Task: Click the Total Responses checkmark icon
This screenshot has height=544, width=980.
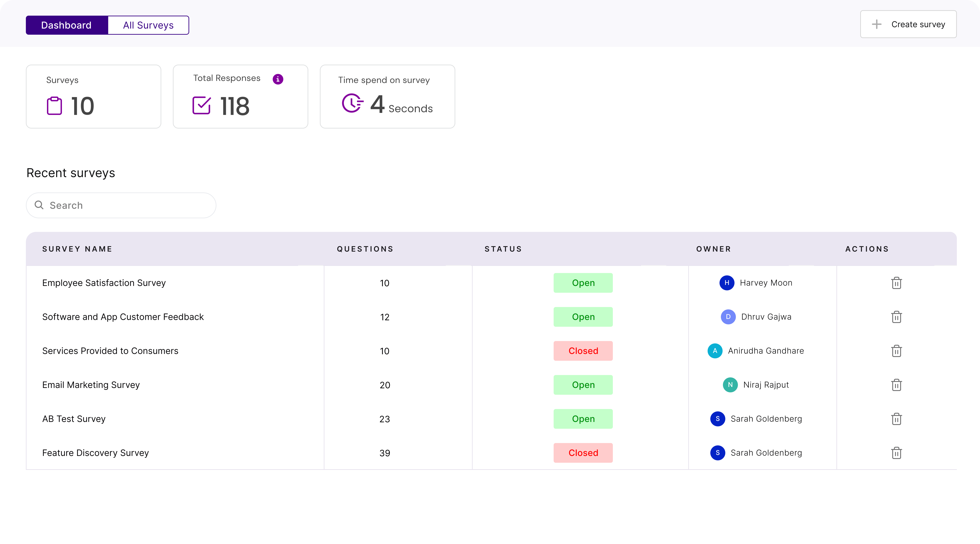Action: coord(202,105)
